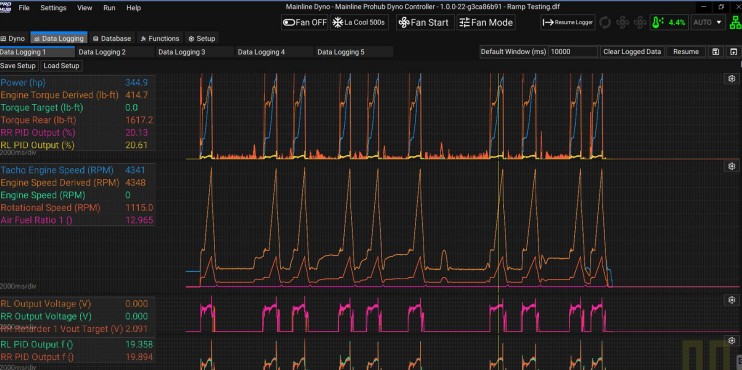Viewport: 742px width, 370px height.
Task: Open the AUTO dropdown
Action: [x=708, y=22]
